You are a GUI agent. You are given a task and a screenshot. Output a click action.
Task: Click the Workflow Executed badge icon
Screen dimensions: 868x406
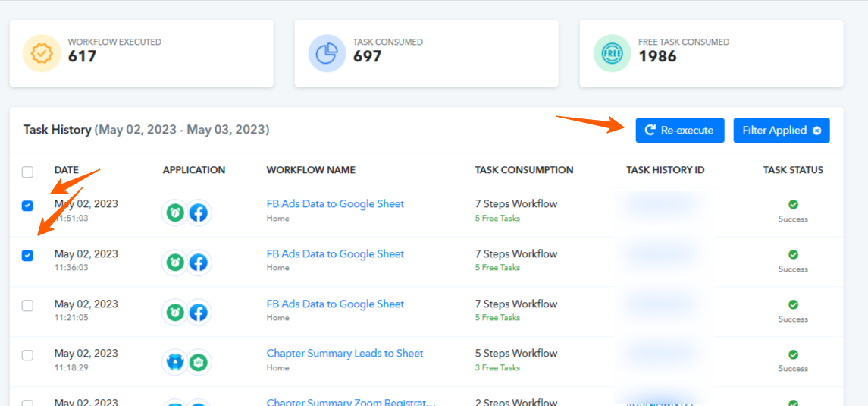(42, 53)
